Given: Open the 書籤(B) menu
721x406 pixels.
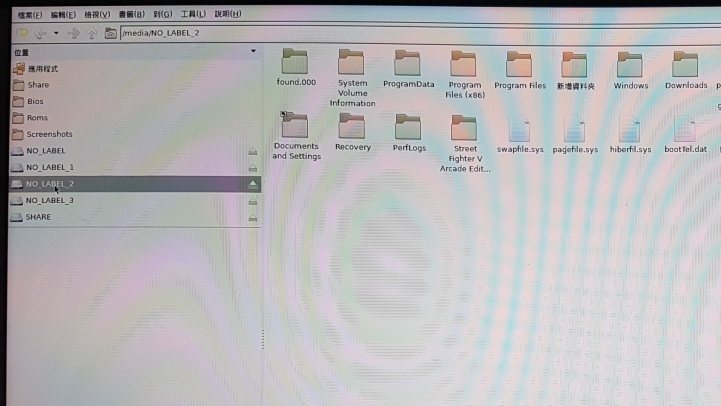Looking at the screenshot, I should 132,14.
